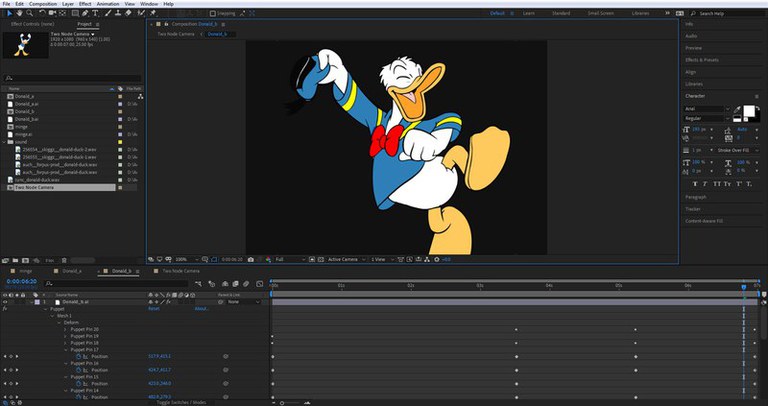
Task: Select the Brush tool
Action: 108,13
